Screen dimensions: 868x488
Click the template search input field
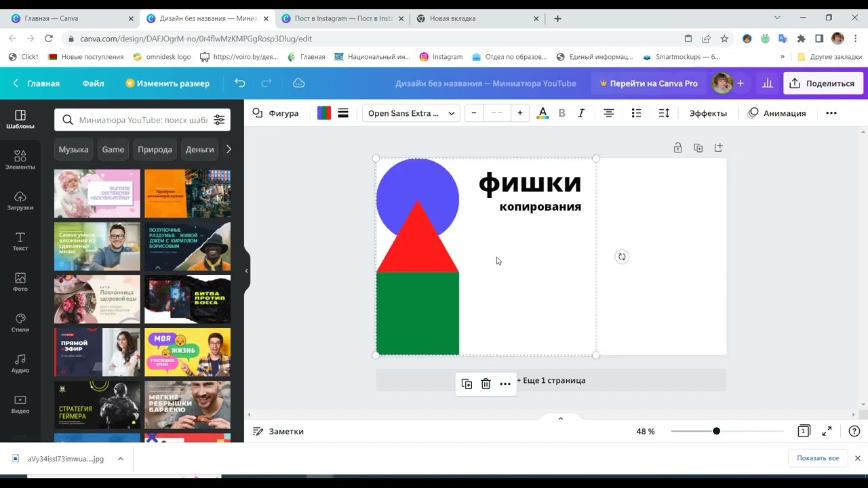pyautogui.click(x=142, y=120)
